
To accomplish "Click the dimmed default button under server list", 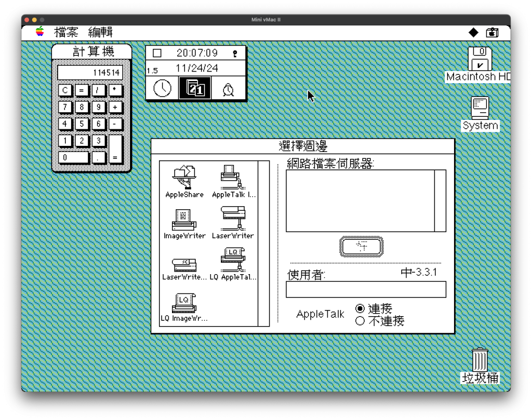I will pos(362,247).
